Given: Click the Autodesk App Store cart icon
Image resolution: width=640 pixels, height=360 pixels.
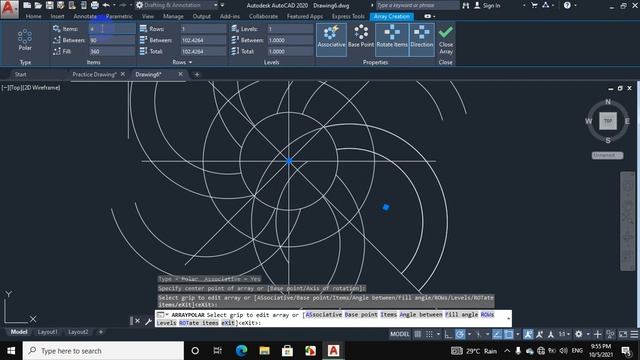Looking at the screenshot, I should click(x=534, y=5).
